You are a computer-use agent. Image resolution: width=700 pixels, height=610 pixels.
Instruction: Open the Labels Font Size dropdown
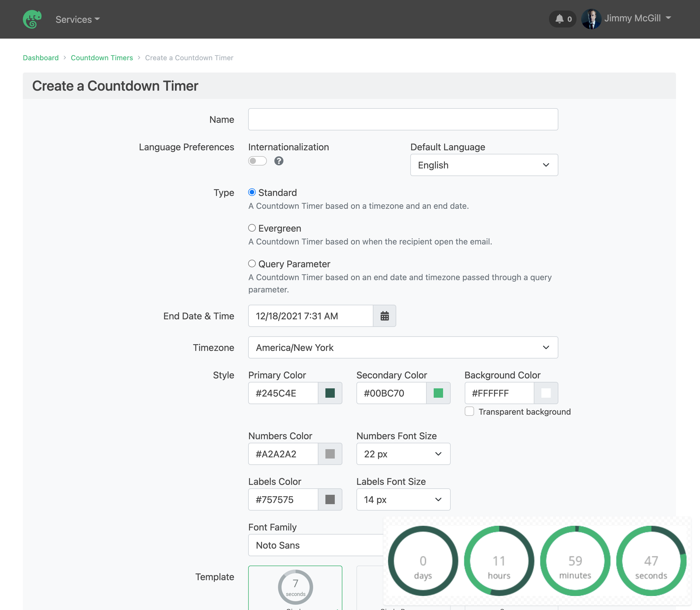[403, 499]
